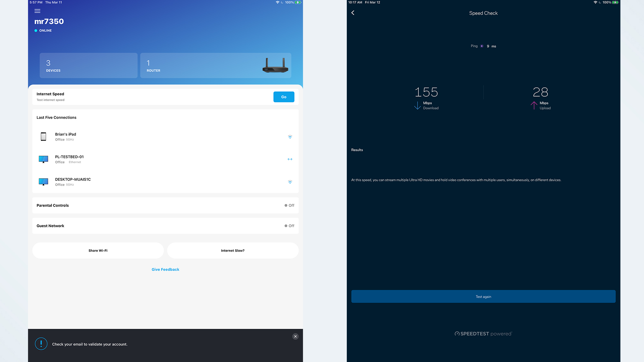Click the download arrow icon on speed results
644x362 pixels.
coord(417,105)
